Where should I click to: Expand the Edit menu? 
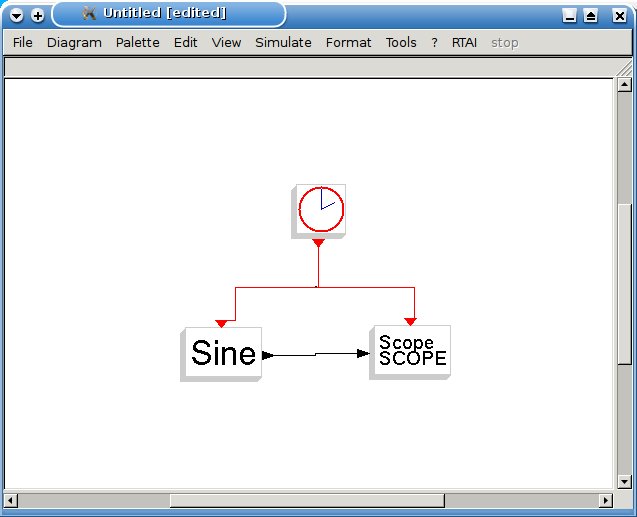[x=185, y=43]
